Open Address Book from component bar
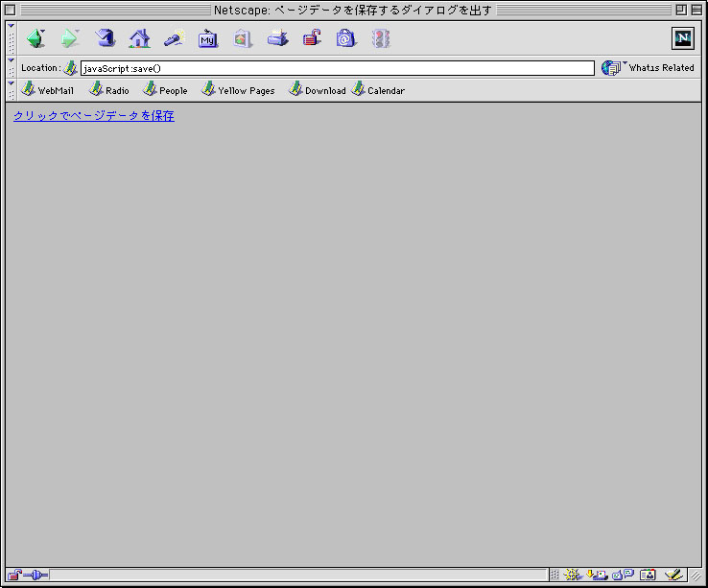This screenshot has height=588, width=708. (648, 575)
